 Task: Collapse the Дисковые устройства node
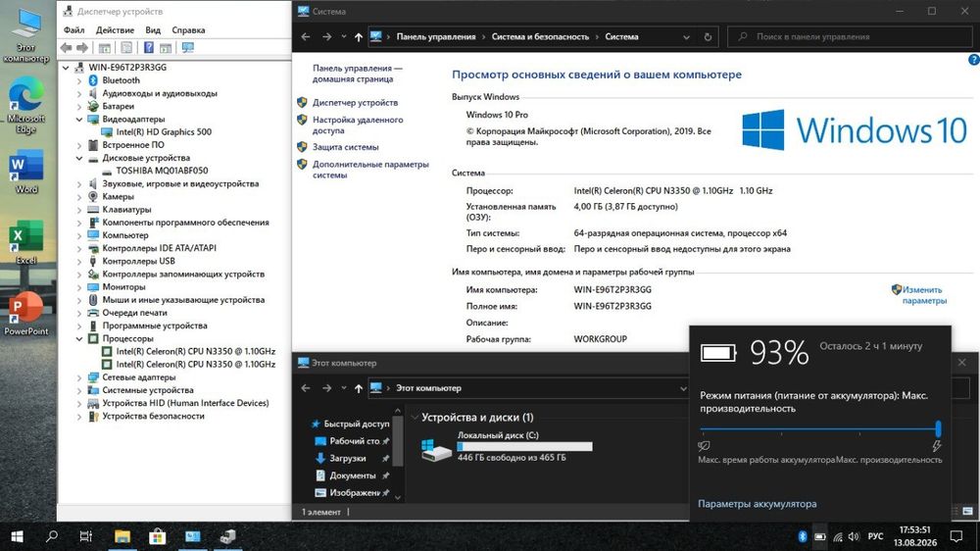pos(78,158)
